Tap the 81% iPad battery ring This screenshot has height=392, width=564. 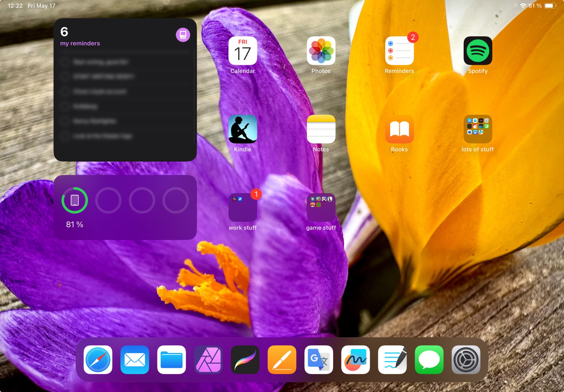coord(75,200)
